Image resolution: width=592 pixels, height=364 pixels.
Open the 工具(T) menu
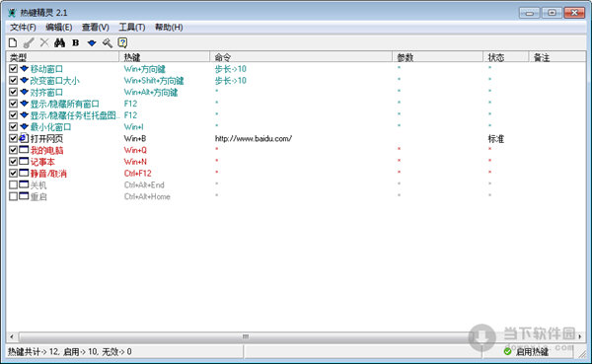132,28
